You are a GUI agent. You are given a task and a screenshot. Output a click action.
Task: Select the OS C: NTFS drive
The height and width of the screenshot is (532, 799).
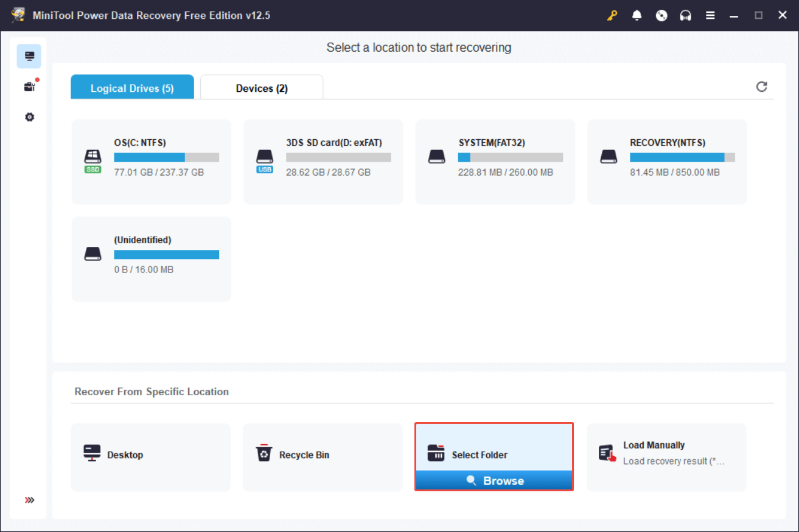click(152, 161)
